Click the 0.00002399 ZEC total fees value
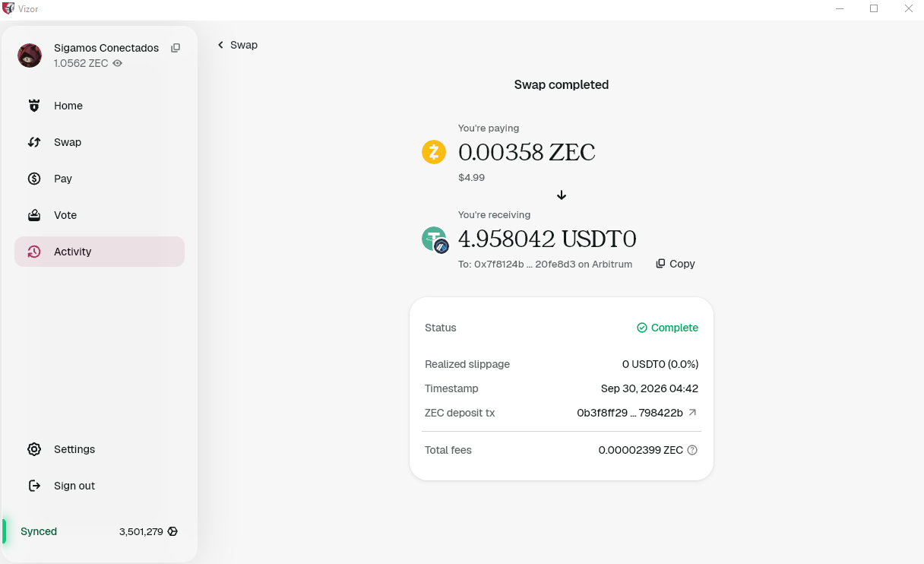 pos(641,450)
